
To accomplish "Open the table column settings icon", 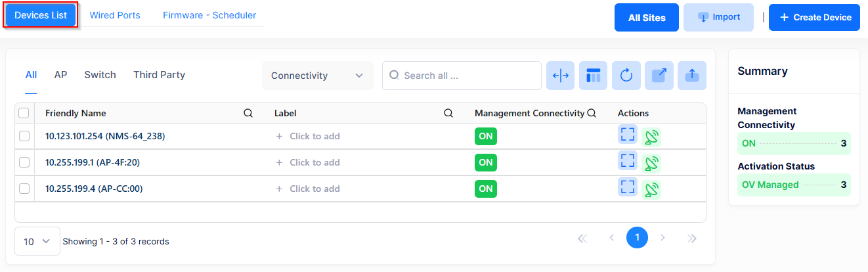I will (x=594, y=76).
